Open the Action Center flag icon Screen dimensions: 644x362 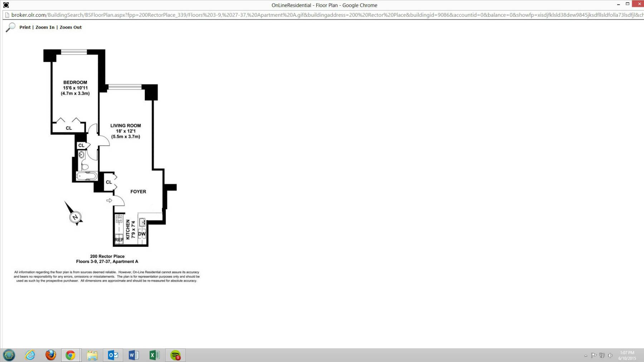(x=594, y=355)
